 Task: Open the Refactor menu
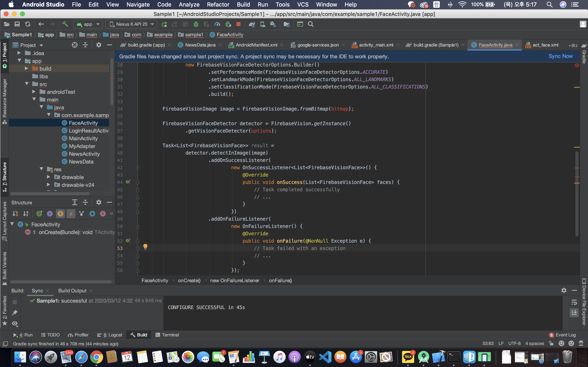(218, 4)
